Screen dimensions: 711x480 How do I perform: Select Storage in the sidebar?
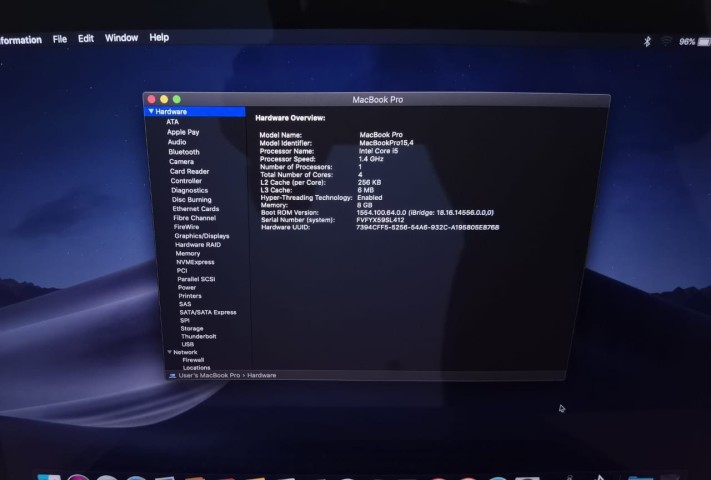tap(192, 328)
